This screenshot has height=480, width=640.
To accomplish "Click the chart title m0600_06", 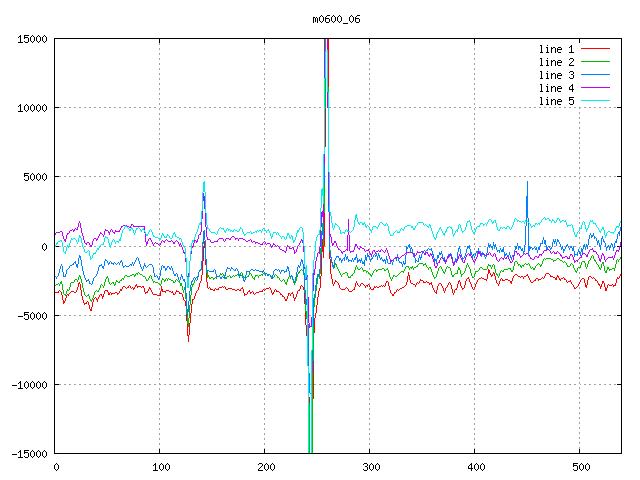I will 335,19.
